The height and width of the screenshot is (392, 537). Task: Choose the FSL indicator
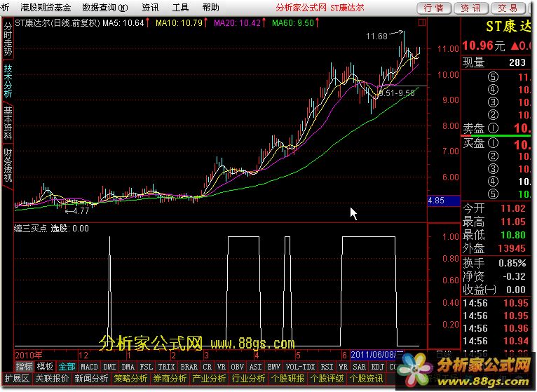pos(147,367)
